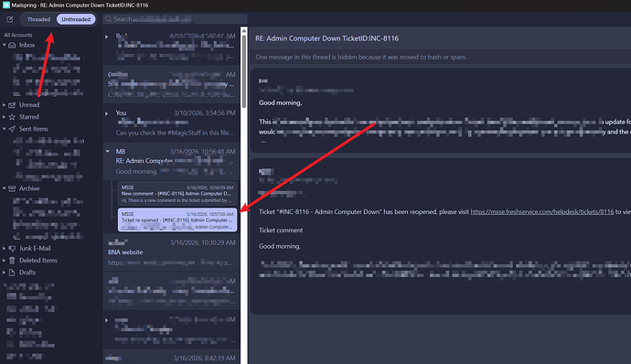Screen dimensions: 631x364
Task: Open the Deleted Items trash icon
Action: click(12, 261)
